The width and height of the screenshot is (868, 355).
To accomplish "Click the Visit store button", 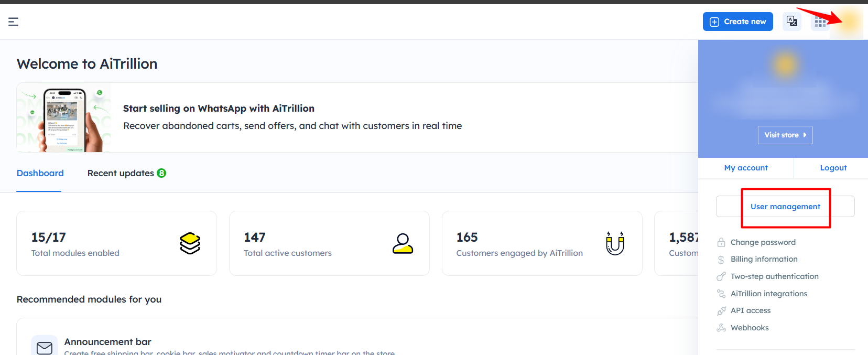I will [x=785, y=135].
